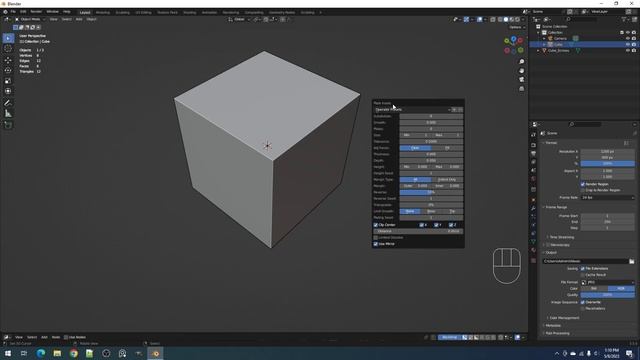Click the Limit Growth Bore button

tap(431, 211)
